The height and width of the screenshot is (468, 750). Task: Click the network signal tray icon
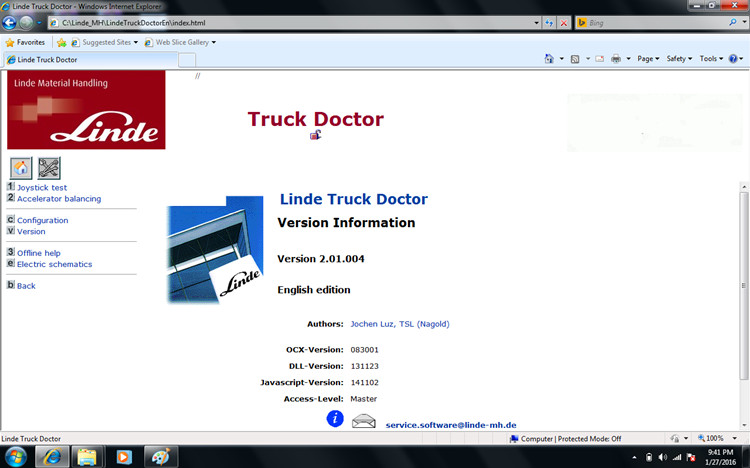676,457
